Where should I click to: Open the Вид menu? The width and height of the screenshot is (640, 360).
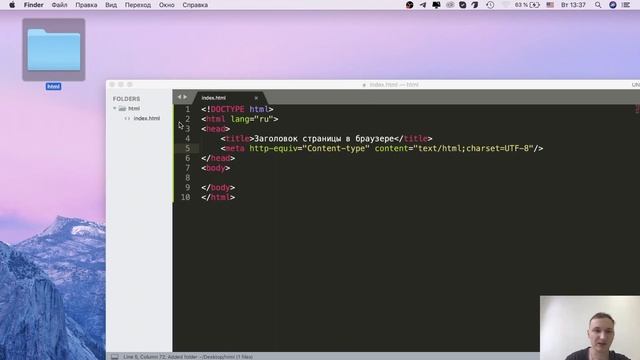tap(111, 5)
